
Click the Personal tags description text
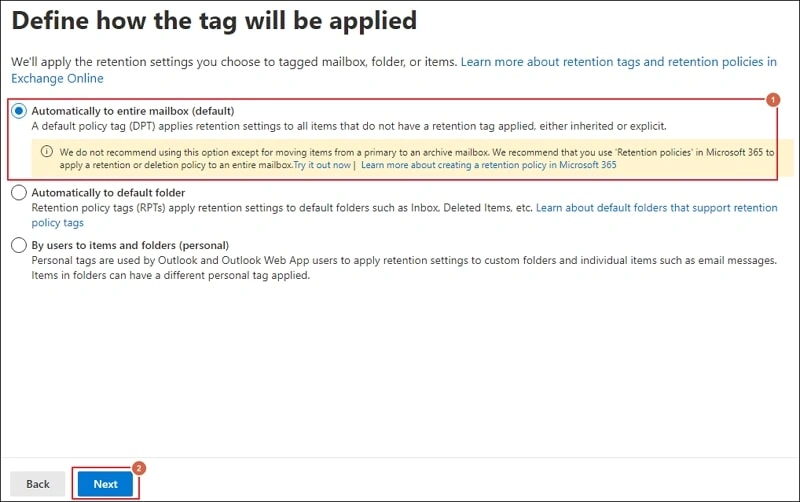(x=404, y=267)
